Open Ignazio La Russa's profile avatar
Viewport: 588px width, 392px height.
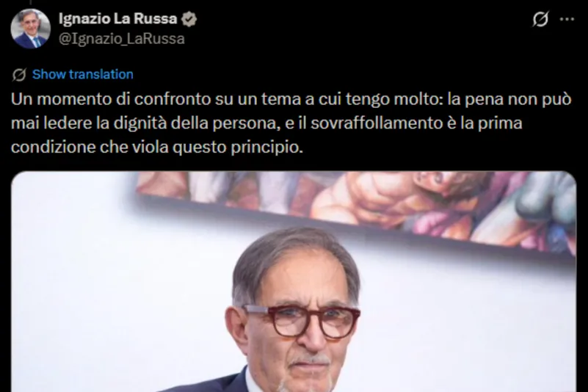pos(30,29)
